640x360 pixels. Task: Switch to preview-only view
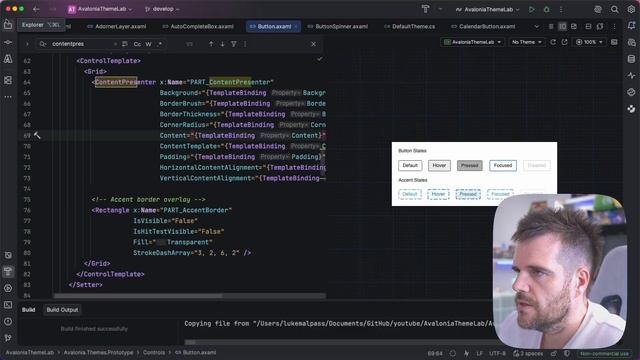(574, 27)
